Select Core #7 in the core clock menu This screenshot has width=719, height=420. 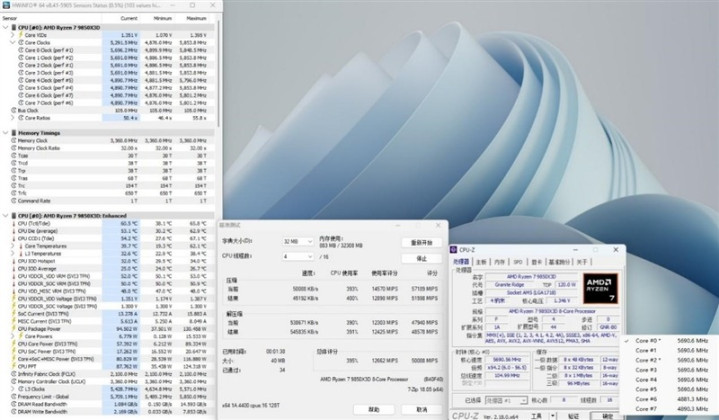click(669, 409)
